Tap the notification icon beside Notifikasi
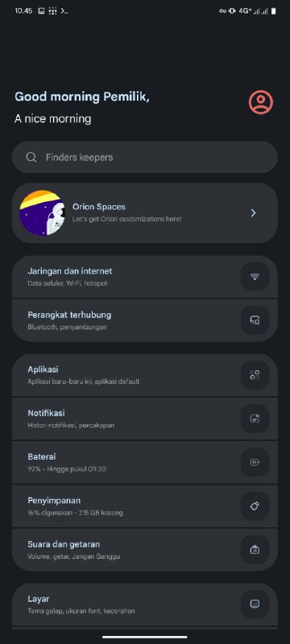The height and width of the screenshot is (644, 290). 255,418
